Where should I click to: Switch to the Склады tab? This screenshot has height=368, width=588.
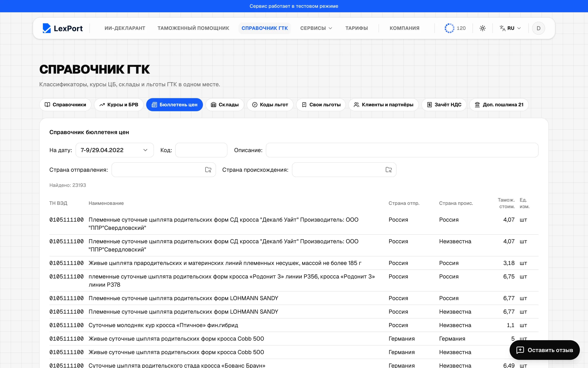[x=225, y=105]
